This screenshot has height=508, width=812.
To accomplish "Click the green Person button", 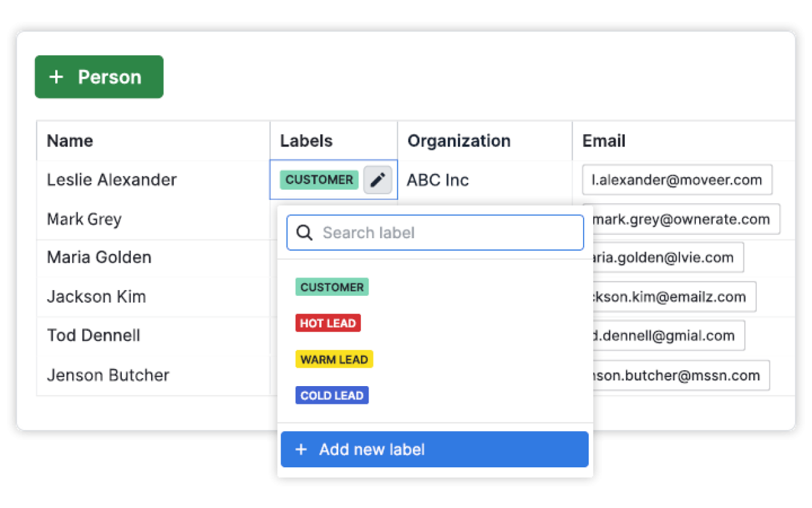I will [99, 77].
